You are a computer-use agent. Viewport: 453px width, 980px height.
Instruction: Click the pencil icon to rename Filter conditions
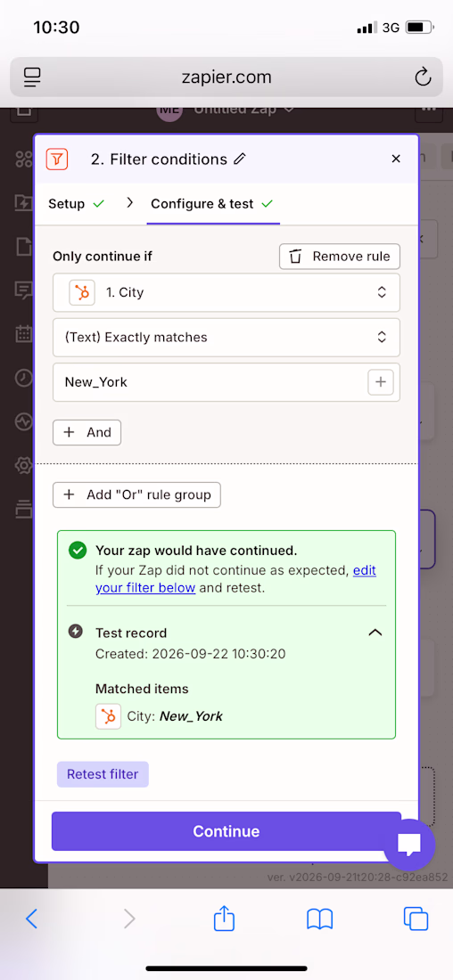[240, 159]
